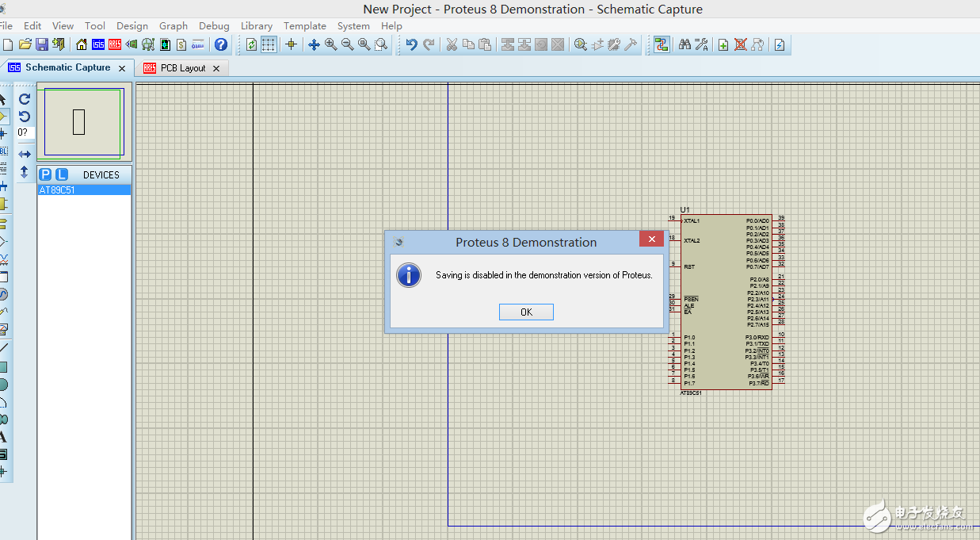Screen dimensions: 980x540
Task: Toggle the Wire Autorouter icon
Action: click(x=662, y=44)
